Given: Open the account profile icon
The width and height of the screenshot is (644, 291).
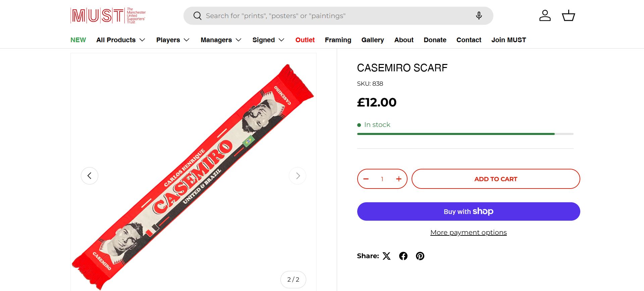Looking at the screenshot, I should (x=545, y=16).
